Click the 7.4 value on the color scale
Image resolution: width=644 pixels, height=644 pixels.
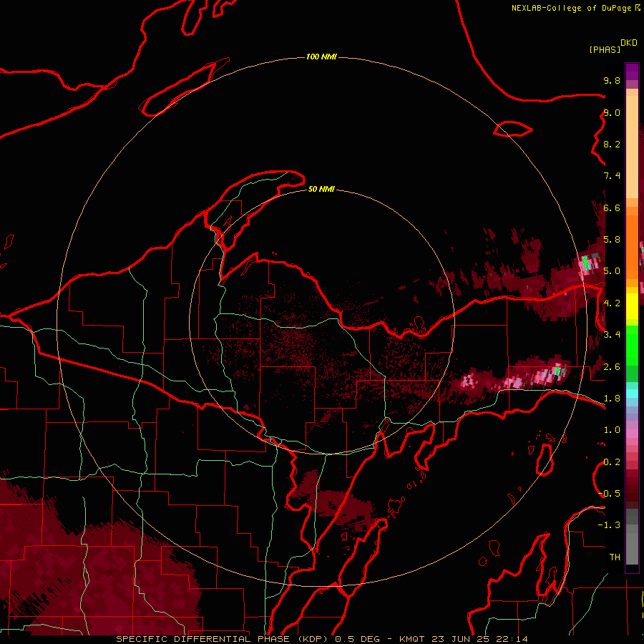coord(612,176)
